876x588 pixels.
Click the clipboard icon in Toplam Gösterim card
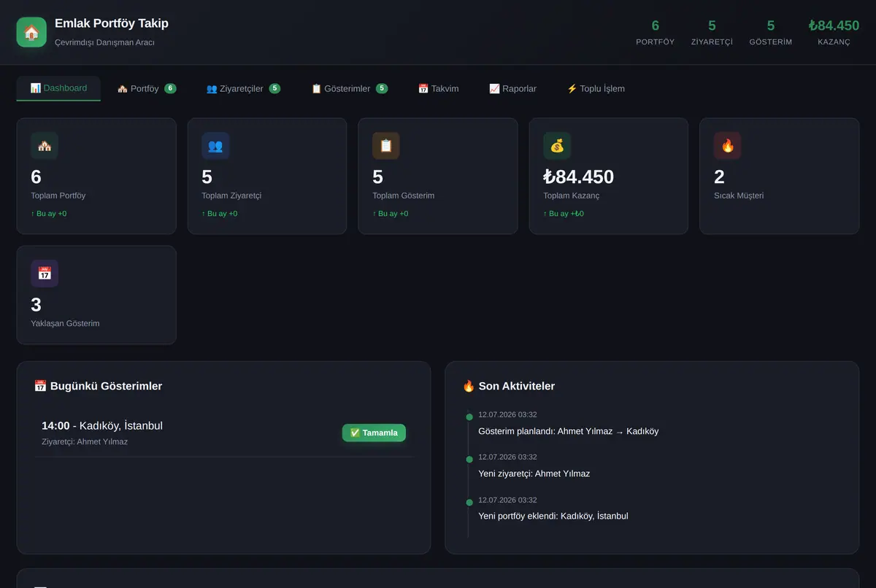pyautogui.click(x=386, y=146)
